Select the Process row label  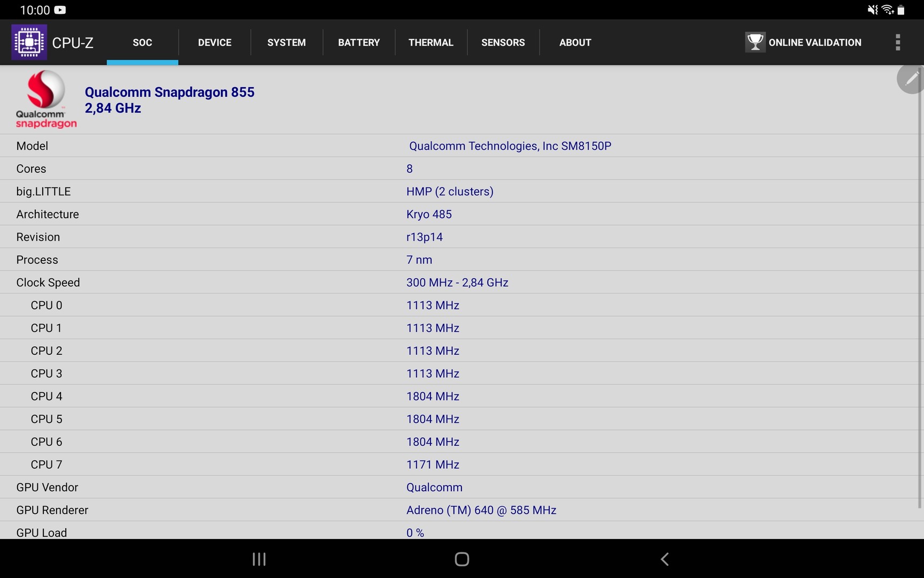(37, 260)
